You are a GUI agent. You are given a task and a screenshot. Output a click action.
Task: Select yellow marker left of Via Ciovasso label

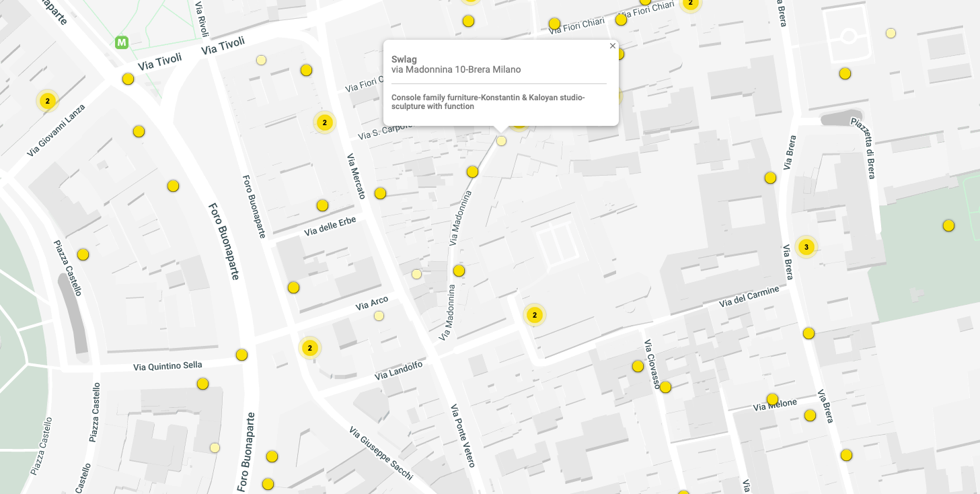click(638, 366)
